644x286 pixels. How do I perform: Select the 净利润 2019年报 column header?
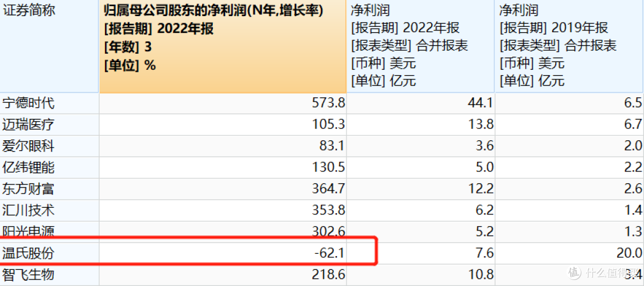(569, 46)
